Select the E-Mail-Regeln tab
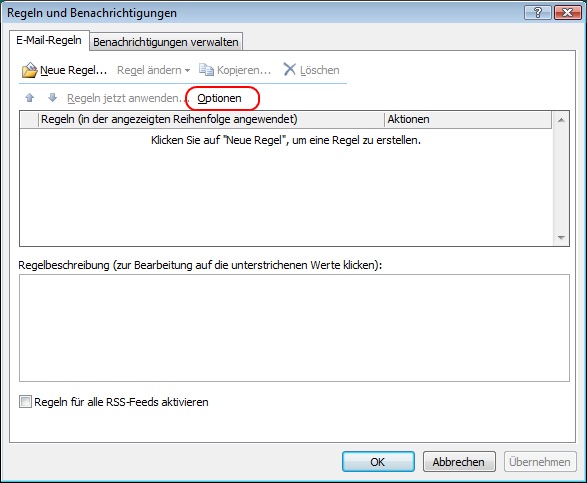This screenshot has width=587, height=483. pos(49,40)
